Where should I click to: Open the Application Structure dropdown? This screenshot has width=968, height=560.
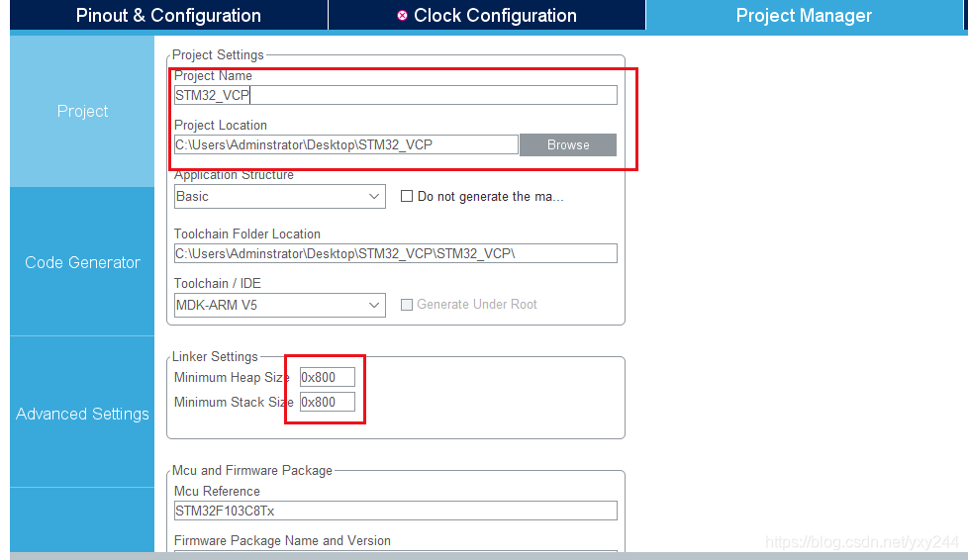point(280,196)
